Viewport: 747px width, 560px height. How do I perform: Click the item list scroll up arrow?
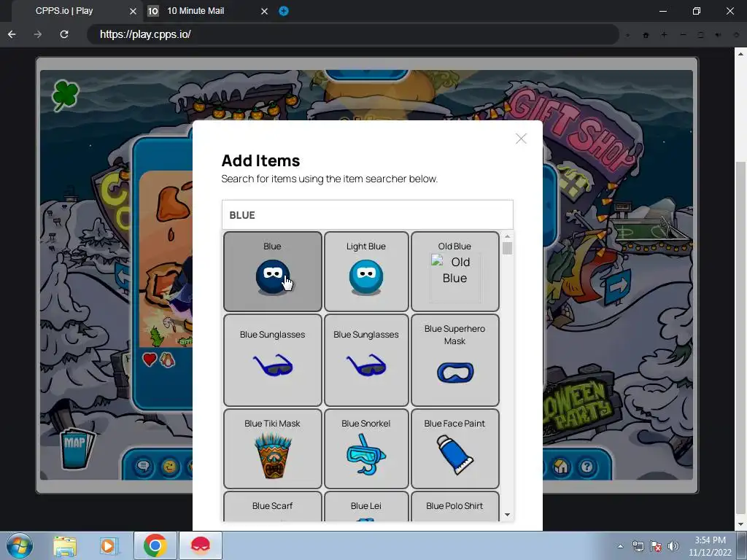point(507,236)
